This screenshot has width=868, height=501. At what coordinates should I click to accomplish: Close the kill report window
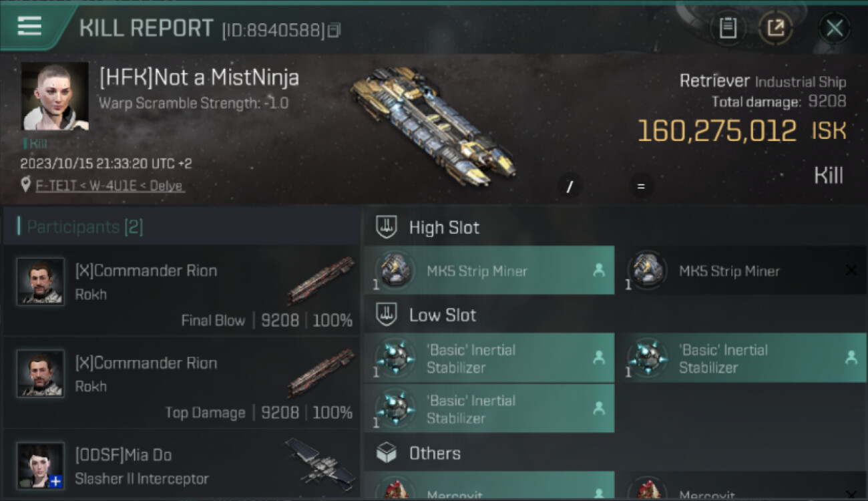(x=835, y=28)
